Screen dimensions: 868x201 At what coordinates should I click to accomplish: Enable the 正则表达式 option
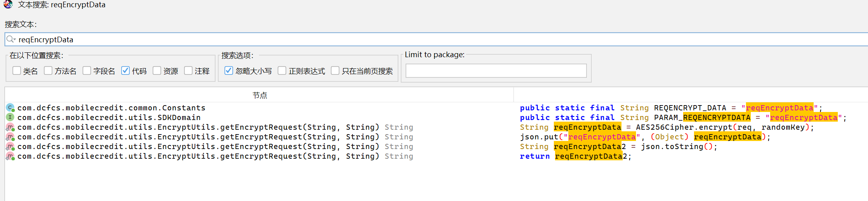[x=282, y=71]
